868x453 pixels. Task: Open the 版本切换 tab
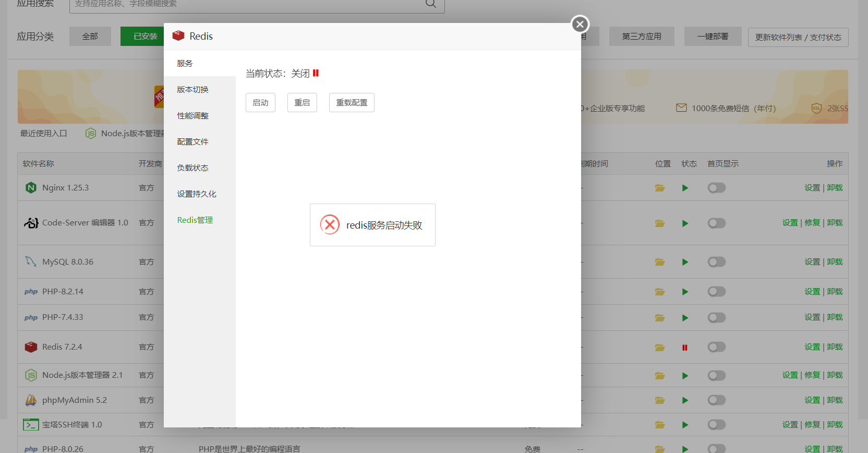[200, 89]
